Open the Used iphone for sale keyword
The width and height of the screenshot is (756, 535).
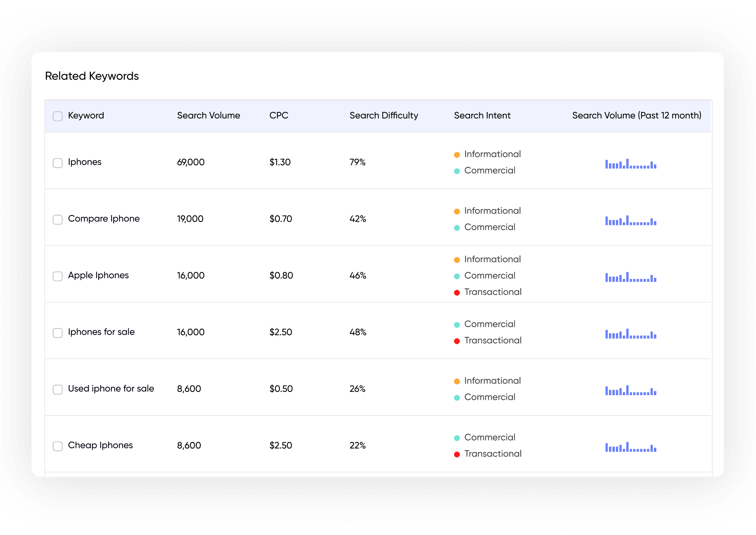tap(111, 389)
